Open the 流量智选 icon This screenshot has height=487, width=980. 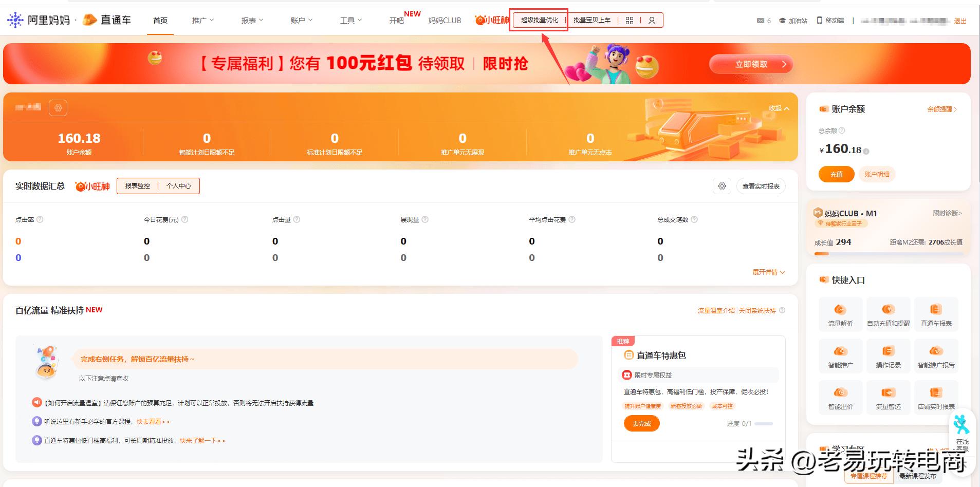[x=889, y=396]
